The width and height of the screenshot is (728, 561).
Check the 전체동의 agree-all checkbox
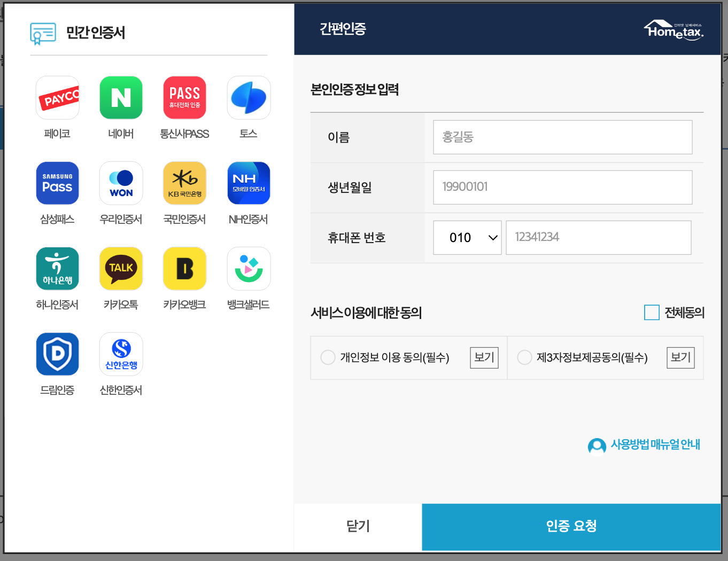(652, 313)
